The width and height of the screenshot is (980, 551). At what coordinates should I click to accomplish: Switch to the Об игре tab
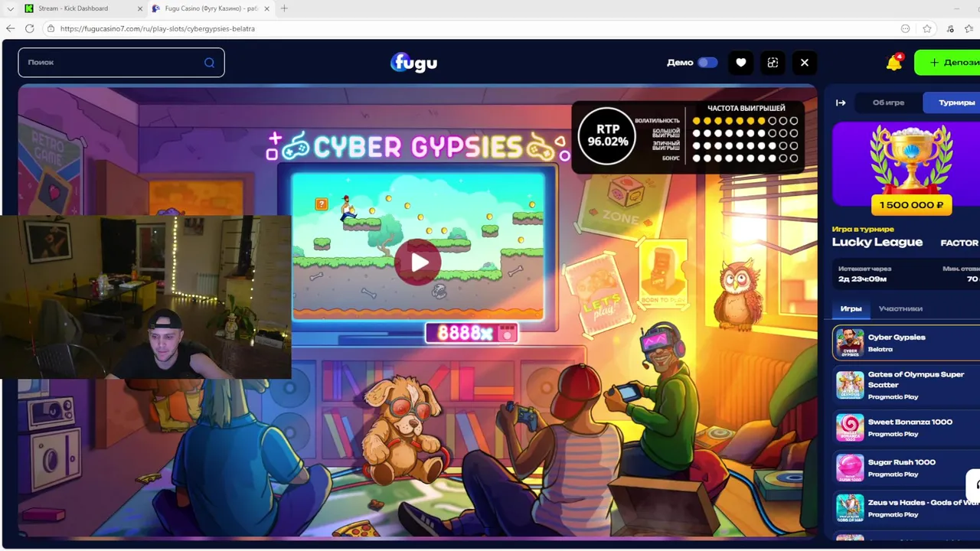click(888, 103)
